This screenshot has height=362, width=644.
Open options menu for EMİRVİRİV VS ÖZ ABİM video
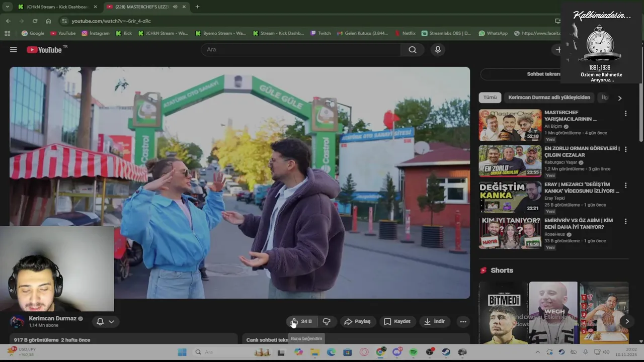[x=625, y=221]
